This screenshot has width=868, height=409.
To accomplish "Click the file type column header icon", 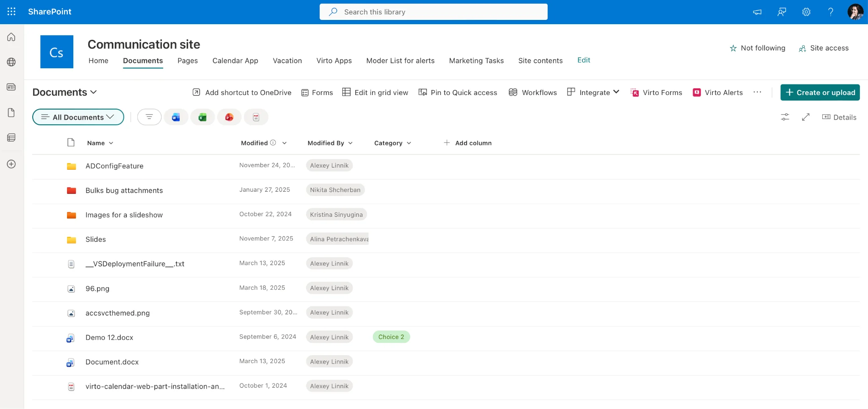I will tap(71, 143).
